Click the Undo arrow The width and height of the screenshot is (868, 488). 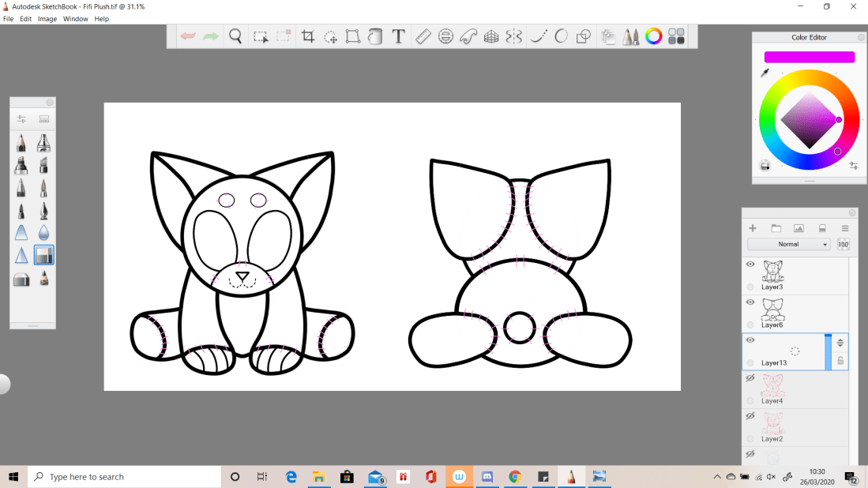[x=188, y=36]
